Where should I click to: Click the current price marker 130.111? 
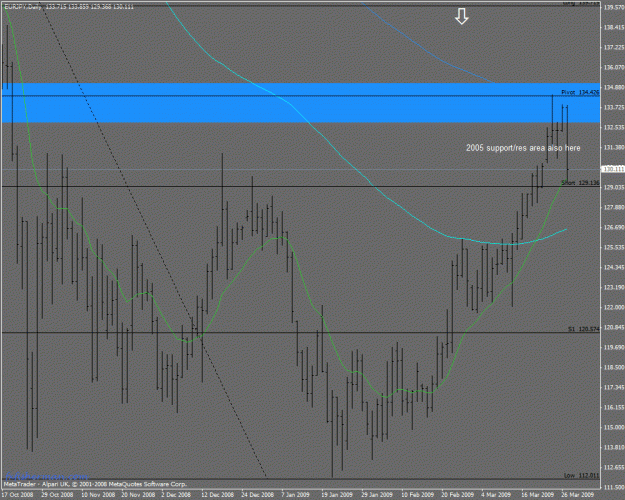(613, 169)
